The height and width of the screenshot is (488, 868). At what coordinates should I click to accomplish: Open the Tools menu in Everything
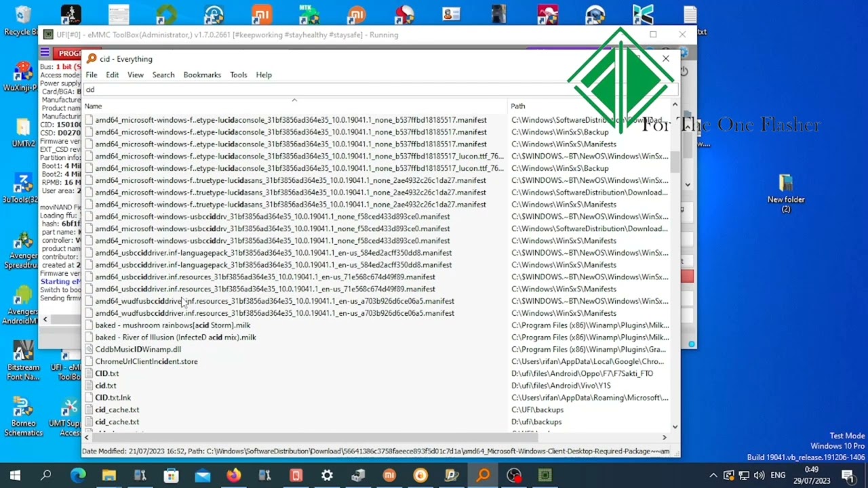point(238,75)
